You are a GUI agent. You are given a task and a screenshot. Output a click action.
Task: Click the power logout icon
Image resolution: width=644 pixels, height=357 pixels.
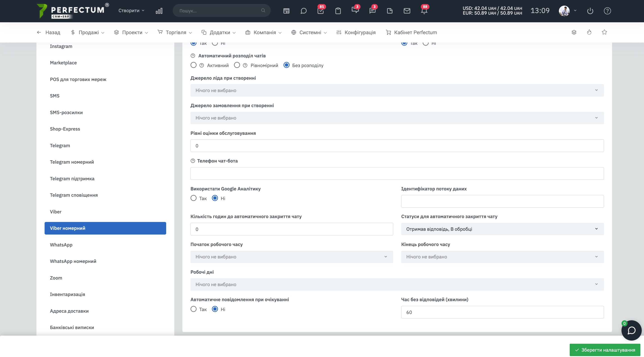coord(590,11)
